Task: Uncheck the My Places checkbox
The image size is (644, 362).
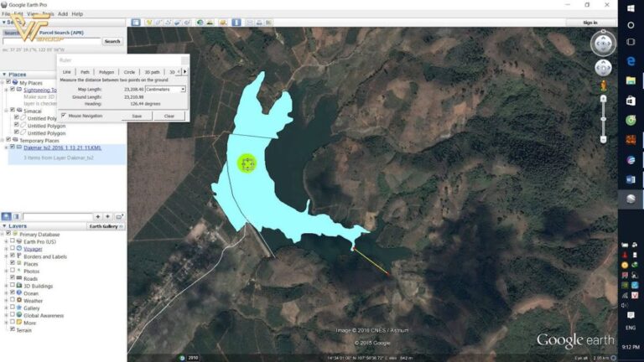Action: pos(8,82)
